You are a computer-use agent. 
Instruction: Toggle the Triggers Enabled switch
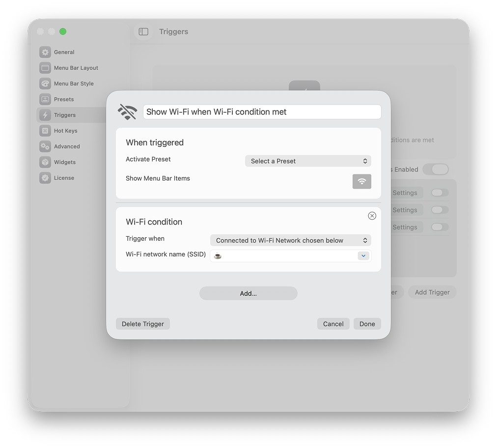[x=436, y=169]
